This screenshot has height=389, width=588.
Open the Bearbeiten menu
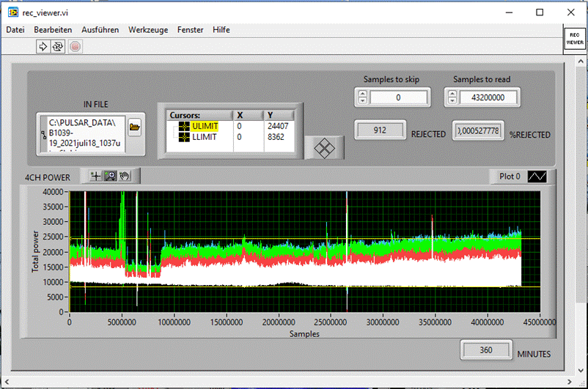53,29
